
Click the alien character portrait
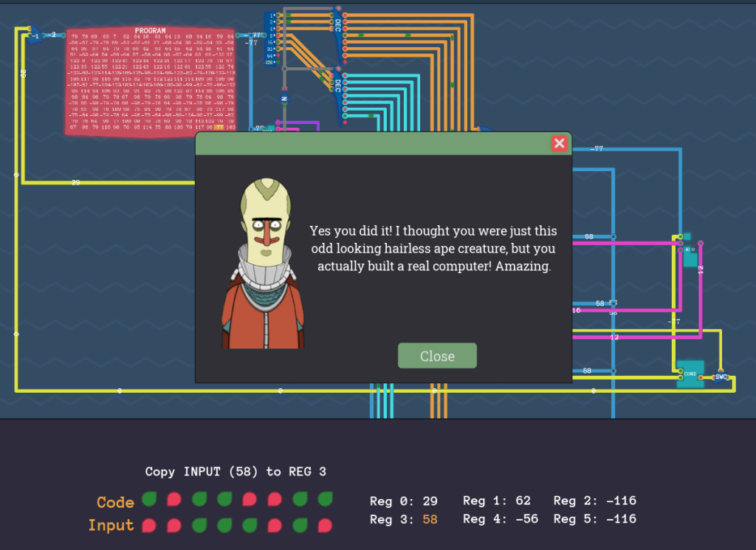coord(263,266)
